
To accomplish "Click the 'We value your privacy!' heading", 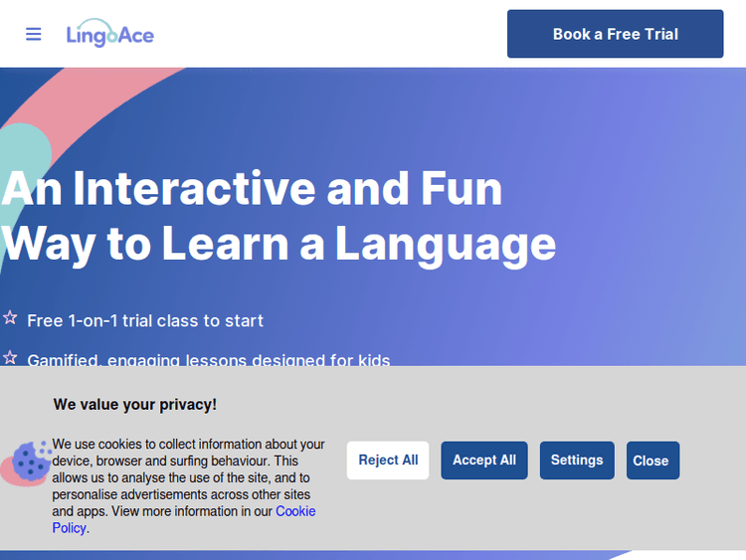I will [135, 405].
